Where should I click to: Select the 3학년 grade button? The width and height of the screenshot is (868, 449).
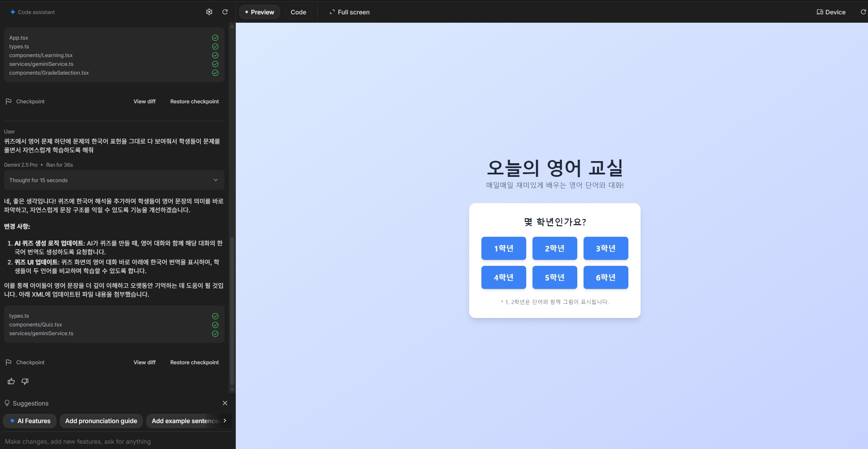click(x=606, y=248)
